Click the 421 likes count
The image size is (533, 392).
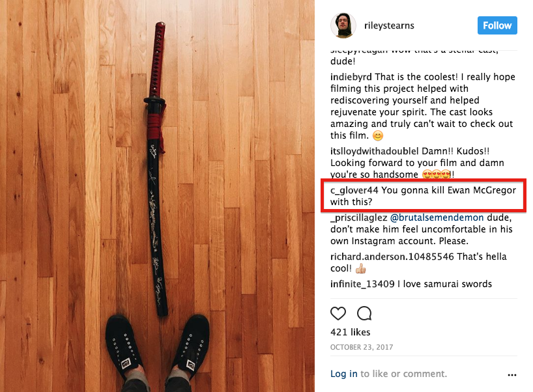pyautogui.click(x=350, y=332)
